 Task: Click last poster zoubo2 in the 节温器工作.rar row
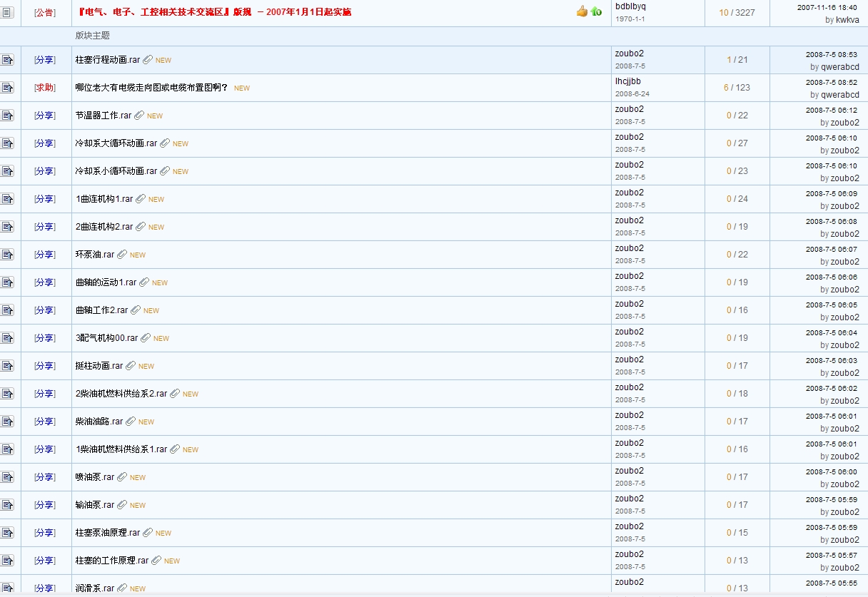[845, 123]
